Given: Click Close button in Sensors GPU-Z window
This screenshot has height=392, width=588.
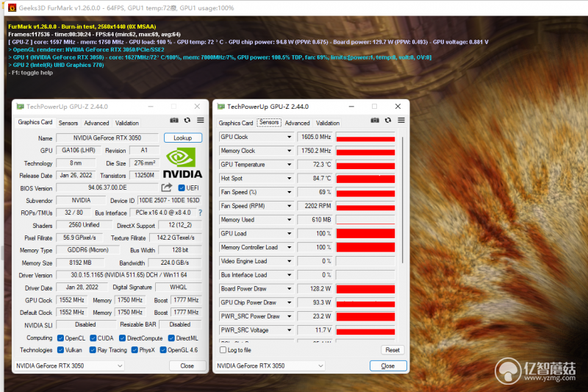Looking at the screenshot, I should (388, 366).
